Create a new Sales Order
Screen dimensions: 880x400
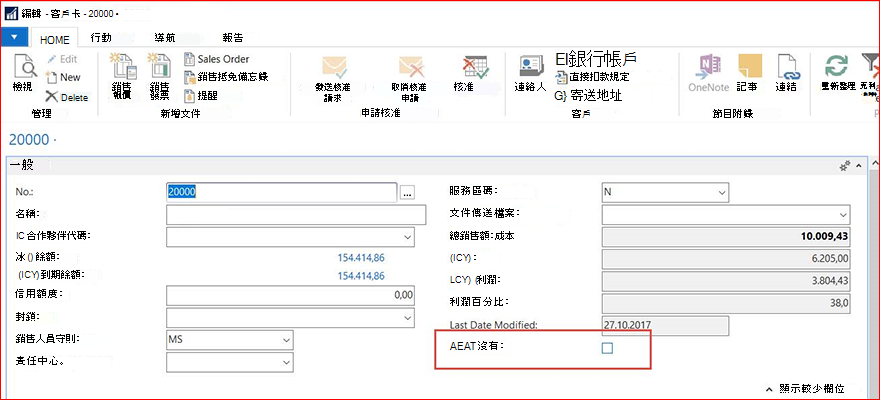pos(217,59)
